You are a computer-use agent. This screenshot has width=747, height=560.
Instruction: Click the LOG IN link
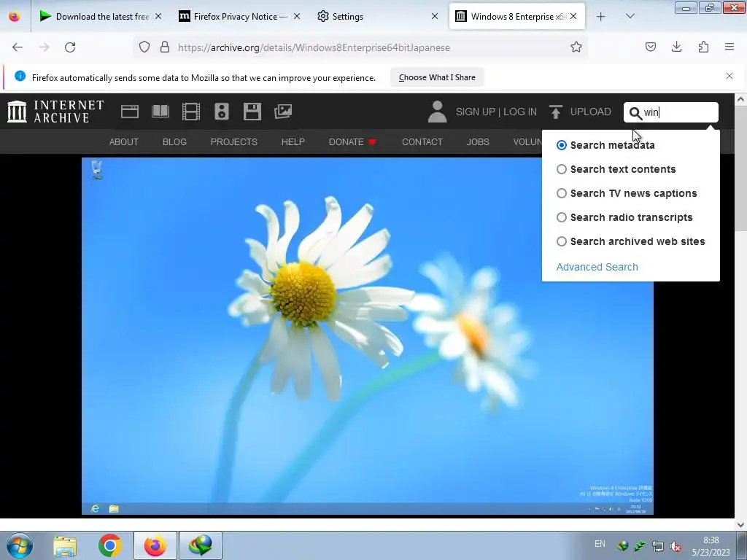tap(519, 112)
